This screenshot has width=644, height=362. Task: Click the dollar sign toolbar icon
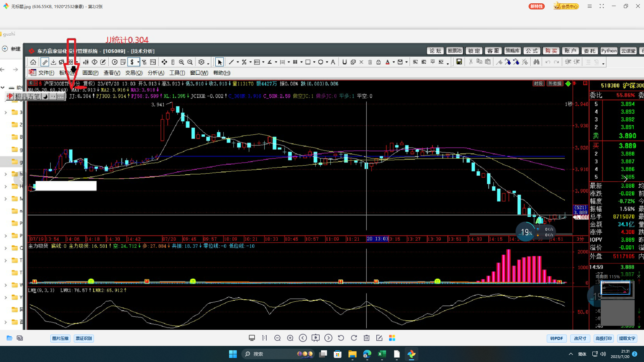pyautogui.click(x=132, y=62)
